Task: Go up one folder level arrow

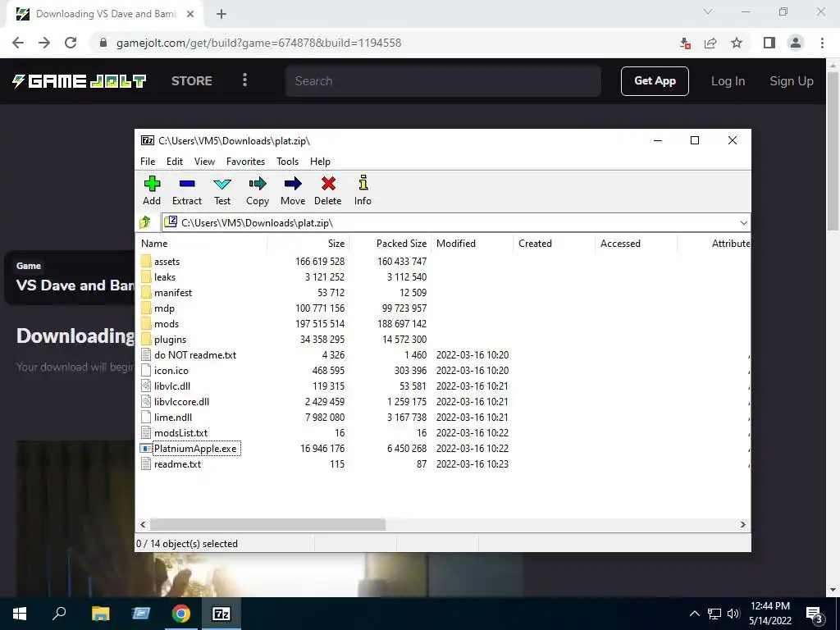Action: pyautogui.click(x=145, y=221)
